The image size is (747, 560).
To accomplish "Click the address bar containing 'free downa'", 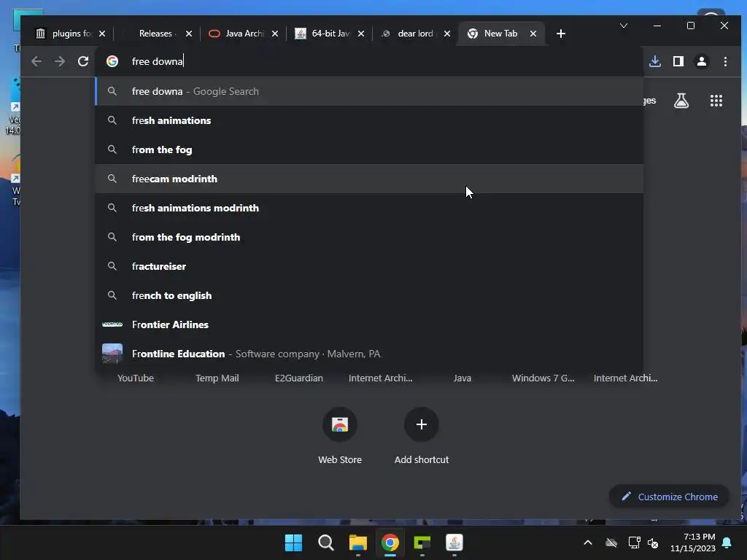I will click(369, 61).
